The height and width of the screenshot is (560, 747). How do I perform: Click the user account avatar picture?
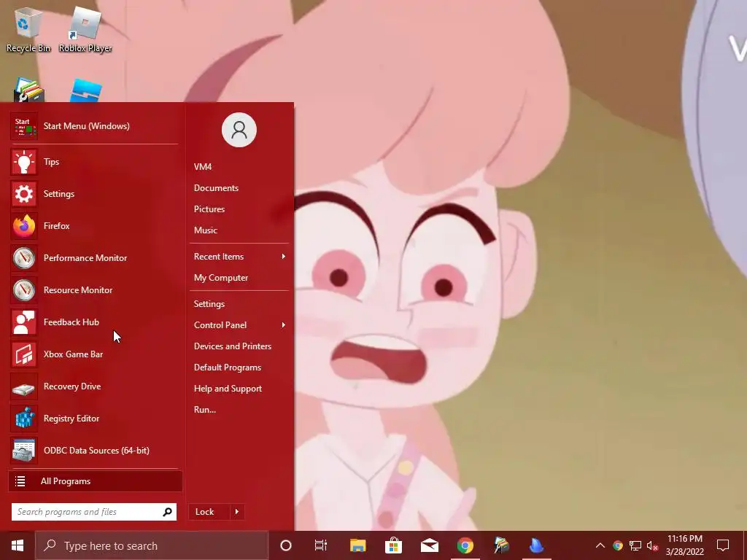click(x=239, y=130)
